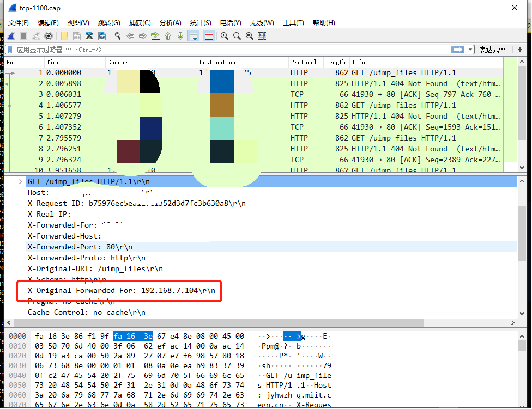Screen dimensions: 532x409
Task: Select packet 8 at time 2.796251
Action: pos(254,149)
